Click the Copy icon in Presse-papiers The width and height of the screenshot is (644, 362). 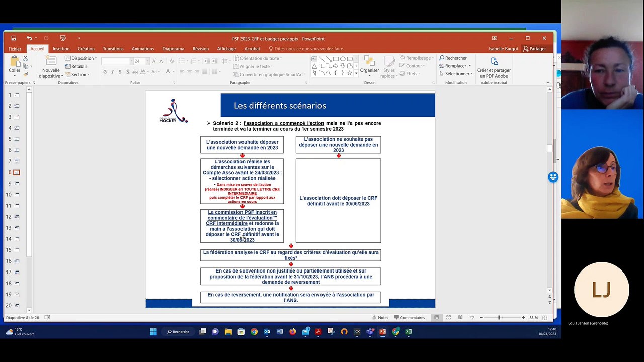point(26,66)
